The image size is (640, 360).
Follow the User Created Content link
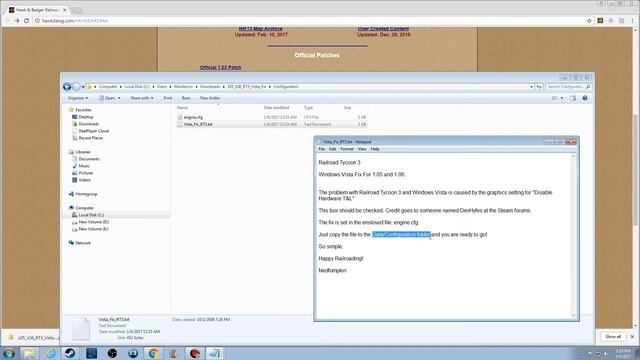pyautogui.click(x=383, y=29)
